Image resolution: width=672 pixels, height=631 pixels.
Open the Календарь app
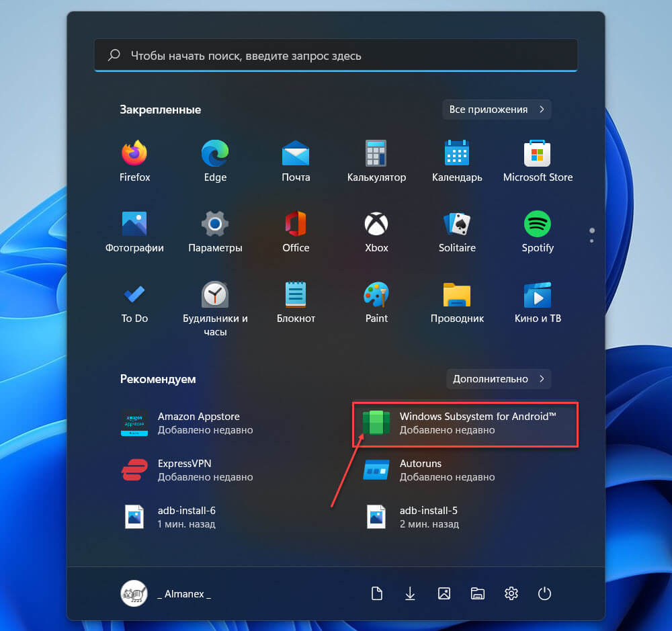click(x=457, y=161)
